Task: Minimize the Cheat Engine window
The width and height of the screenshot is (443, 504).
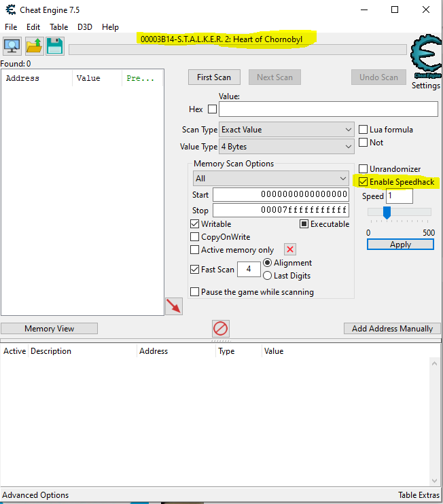Action: (x=364, y=10)
